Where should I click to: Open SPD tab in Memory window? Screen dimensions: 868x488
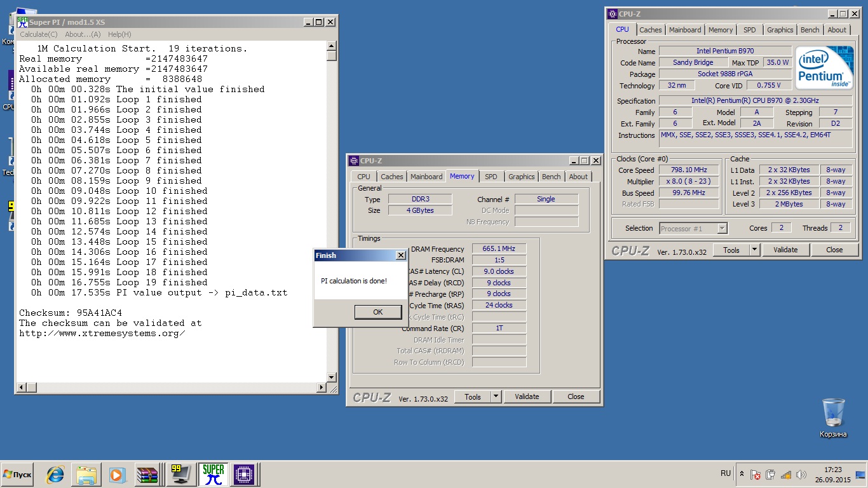491,177
